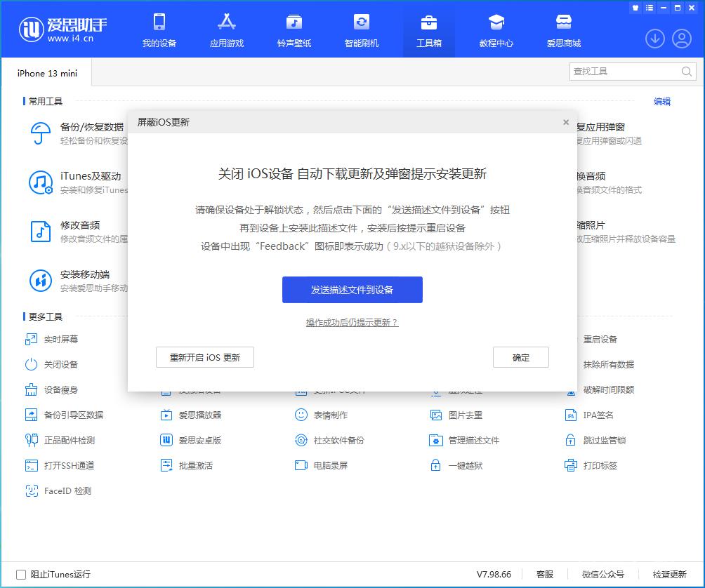Select the 表情制作 emoji maker tool
This screenshot has height=588, width=705.
pyautogui.click(x=318, y=415)
